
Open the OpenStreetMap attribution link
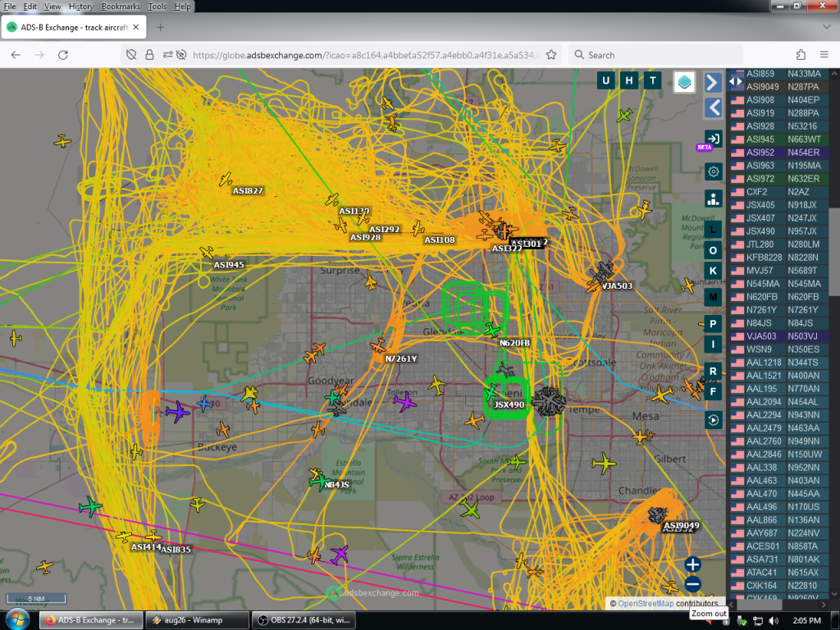point(646,604)
